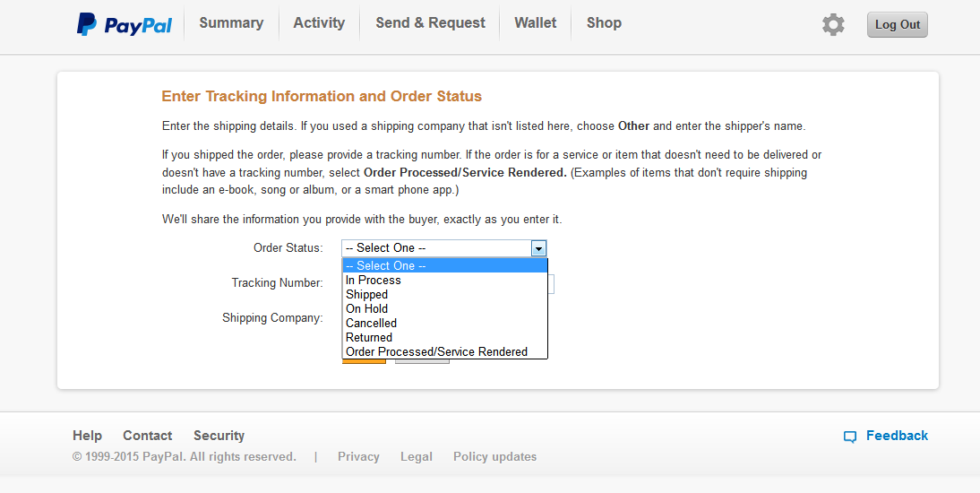Go to the Activity tab

pos(319,23)
